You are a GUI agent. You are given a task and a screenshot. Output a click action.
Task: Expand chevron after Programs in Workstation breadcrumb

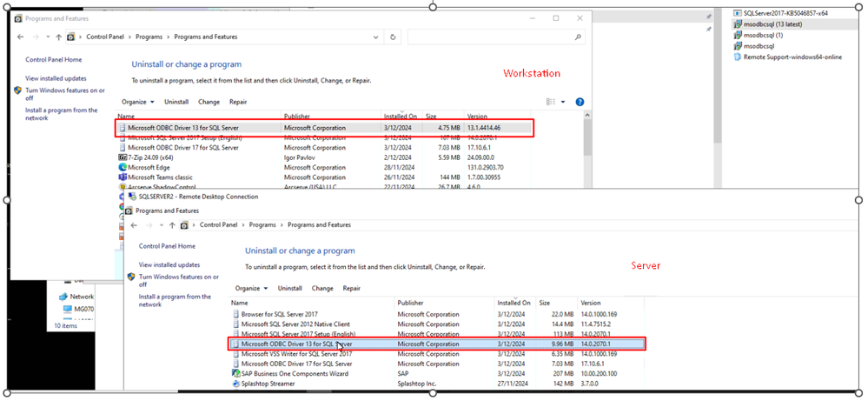coord(169,37)
